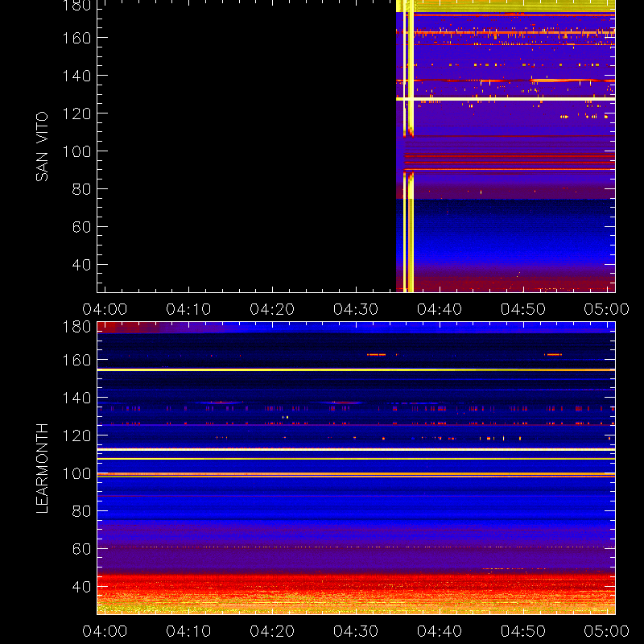Select the 100 label on LEARMONTH axis
The width and height of the screenshot is (644, 644).
coord(76,473)
